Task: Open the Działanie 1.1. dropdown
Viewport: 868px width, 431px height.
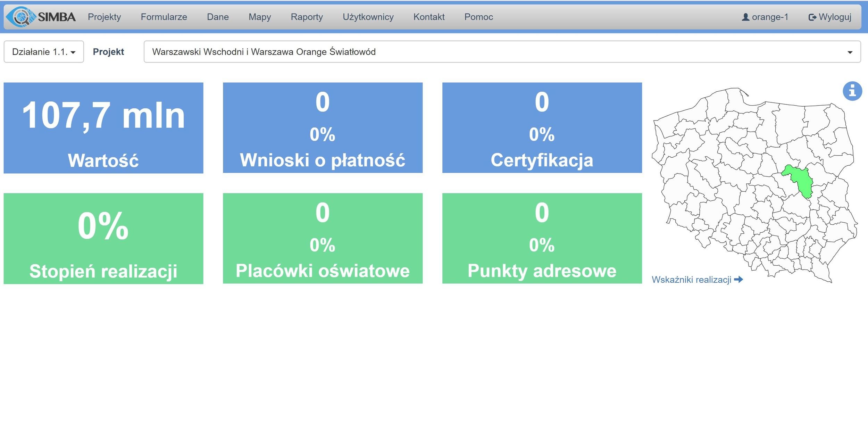Action: pyautogui.click(x=44, y=52)
